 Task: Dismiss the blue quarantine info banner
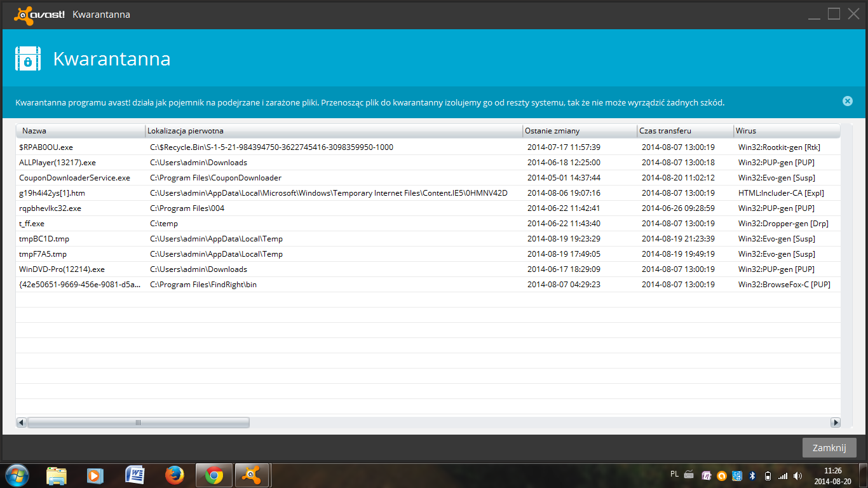[x=847, y=101]
